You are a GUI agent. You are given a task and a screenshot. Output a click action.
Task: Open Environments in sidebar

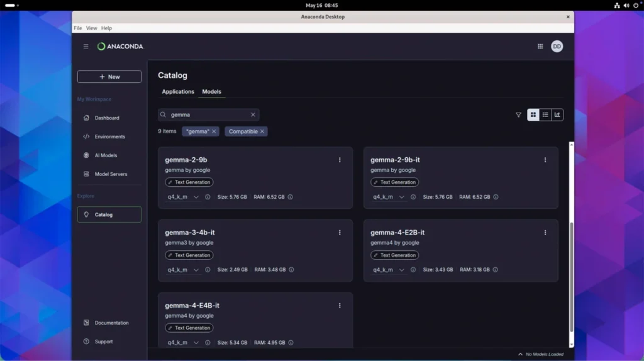109,136
